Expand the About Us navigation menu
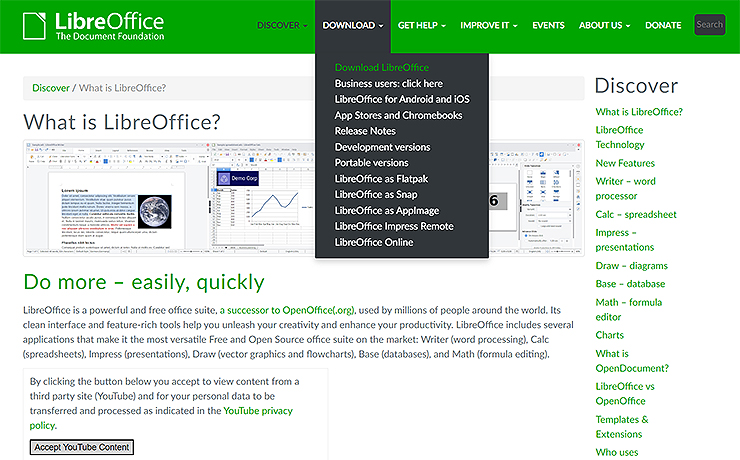The width and height of the screenshot is (740, 460). (x=605, y=25)
